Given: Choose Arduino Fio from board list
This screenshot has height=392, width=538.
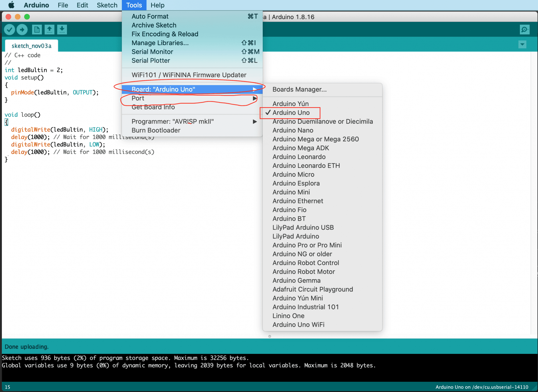Looking at the screenshot, I should [322, 210].
